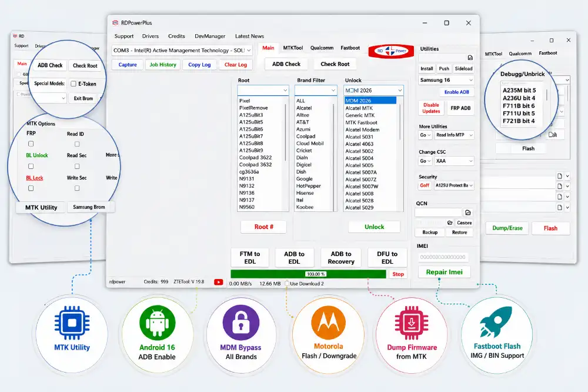Image resolution: width=588 pixels, height=392 pixels.
Task: Open the Samsung 16 dropdown
Action: coord(446,80)
